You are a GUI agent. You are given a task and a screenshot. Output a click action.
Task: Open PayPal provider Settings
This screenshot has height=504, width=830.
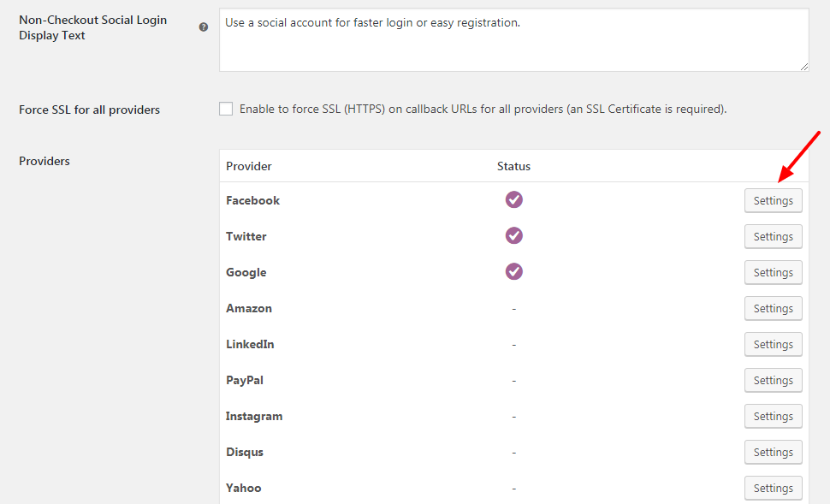coord(774,381)
